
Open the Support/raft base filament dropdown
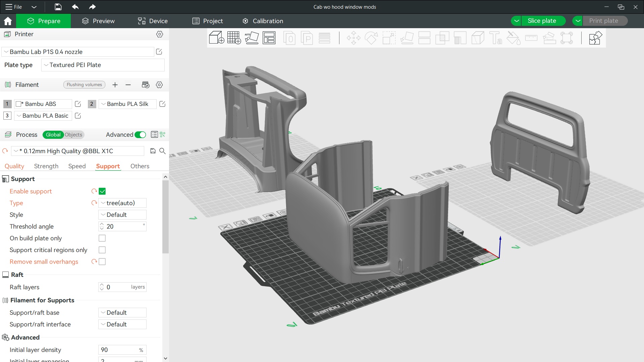122,313
